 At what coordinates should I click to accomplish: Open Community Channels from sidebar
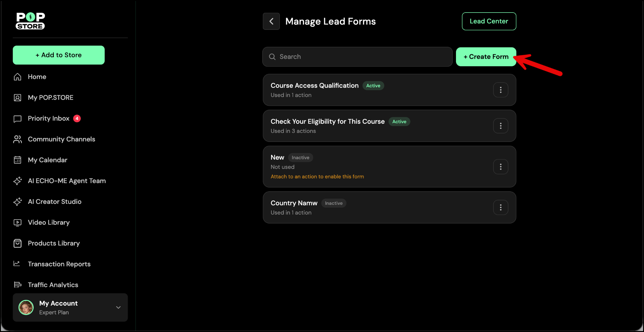61,139
